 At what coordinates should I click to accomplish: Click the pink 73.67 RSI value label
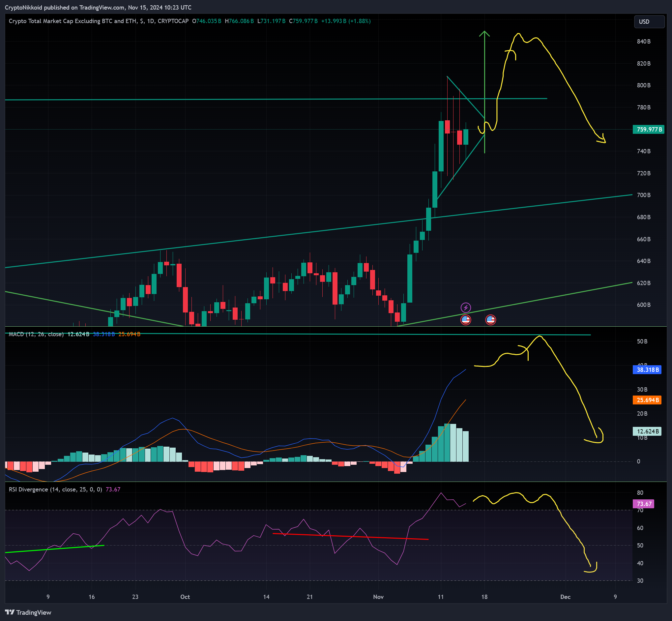(x=643, y=504)
